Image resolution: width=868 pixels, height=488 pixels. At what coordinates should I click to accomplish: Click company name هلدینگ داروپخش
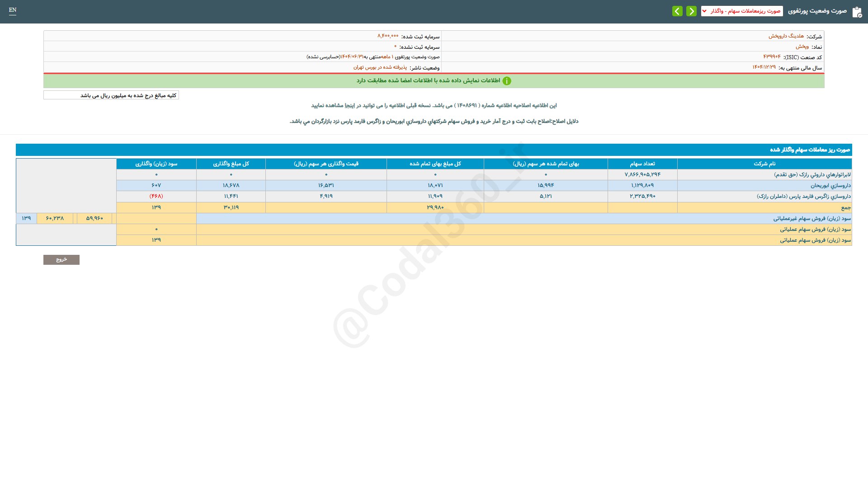[x=786, y=36]
